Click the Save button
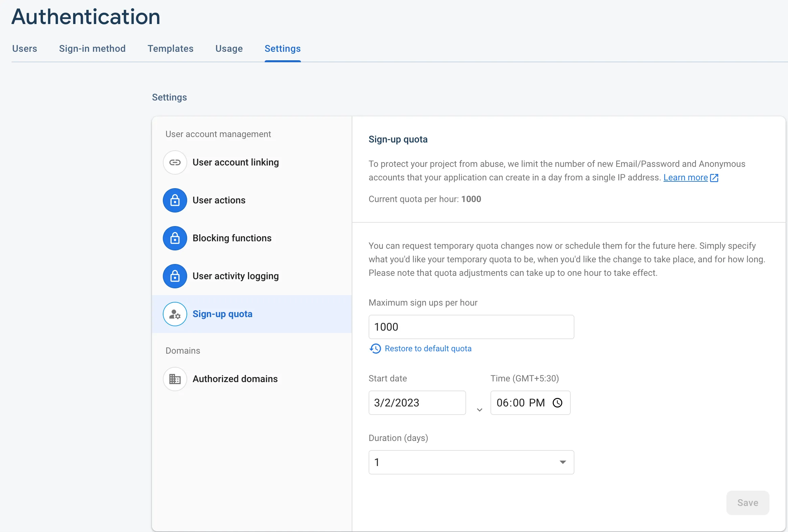This screenshot has width=788, height=532. (x=747, y=503)
